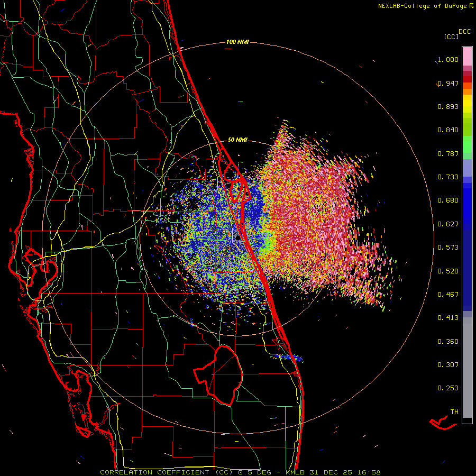This screenshot has height=476, width=476.
Task: Click the 31 DEC 25 16:58 timestamp
Action: tap(345, 472)
